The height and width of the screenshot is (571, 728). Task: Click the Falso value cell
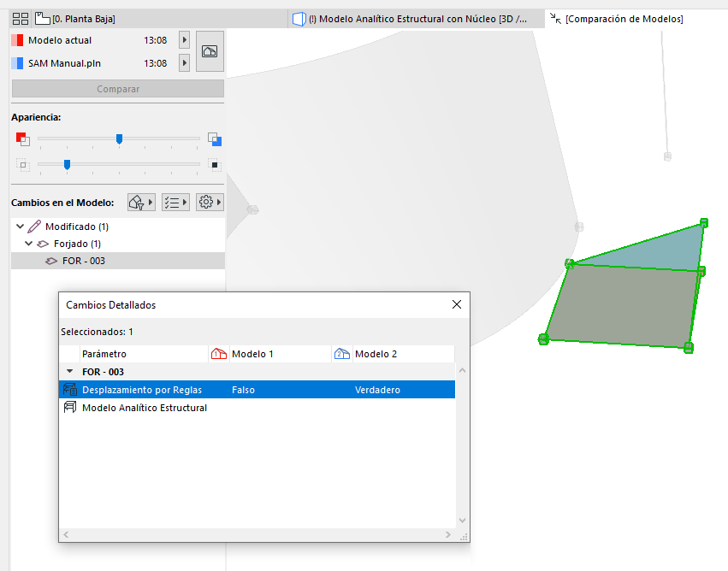(243, 390)
